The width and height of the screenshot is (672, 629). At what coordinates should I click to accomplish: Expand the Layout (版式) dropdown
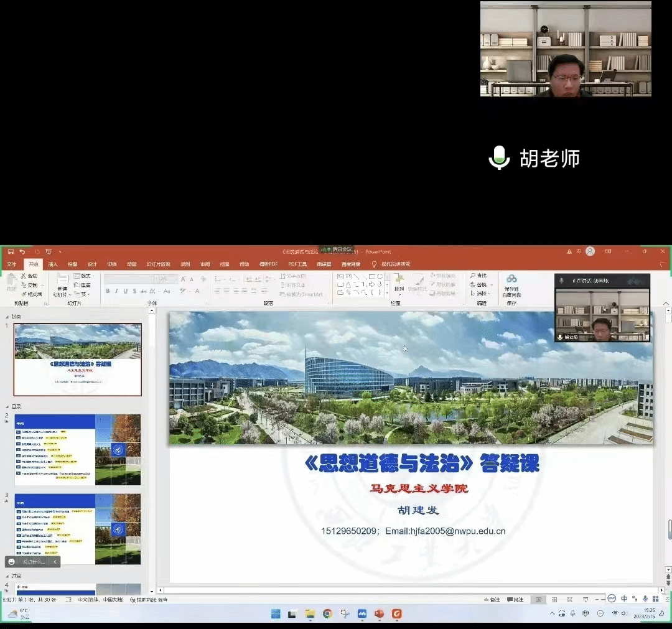84,276
